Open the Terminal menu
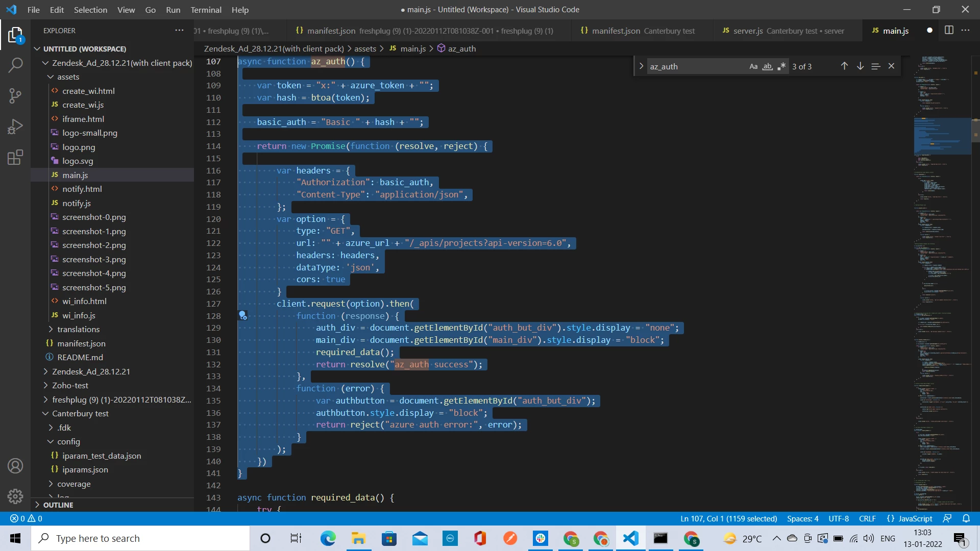 click(206, 10)
